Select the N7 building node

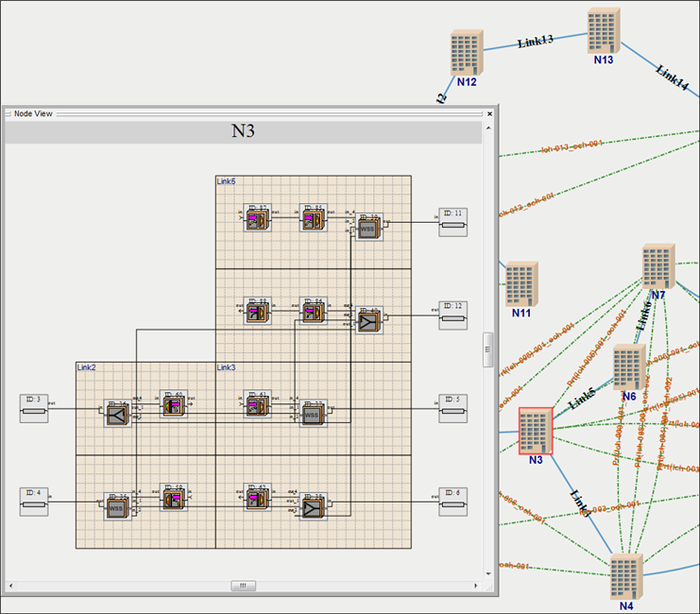pos(658,266)
